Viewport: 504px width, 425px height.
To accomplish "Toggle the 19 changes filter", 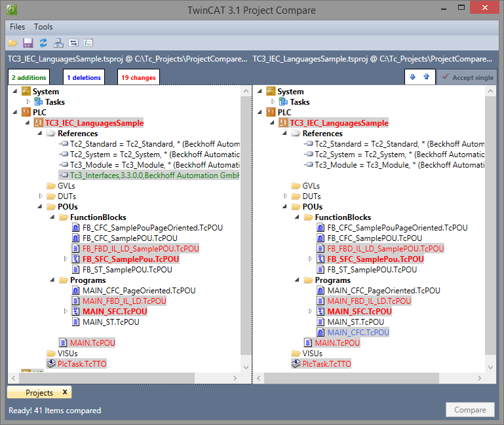I will point(138,77).
